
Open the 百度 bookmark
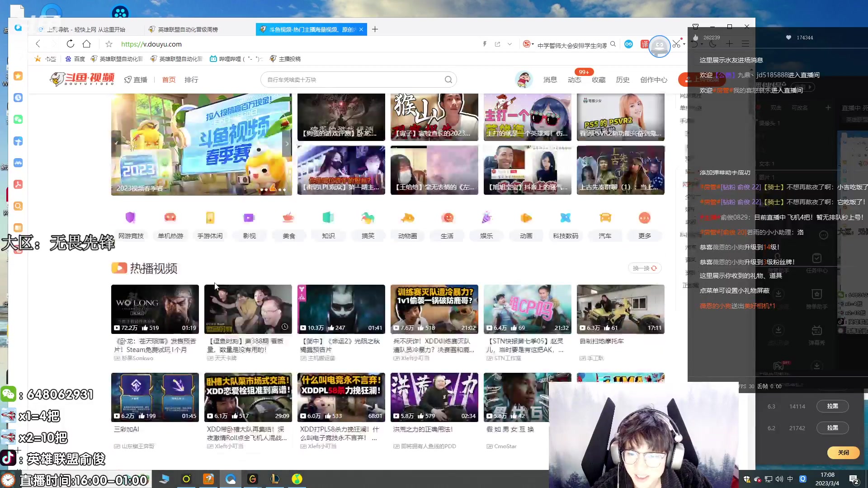75,59
